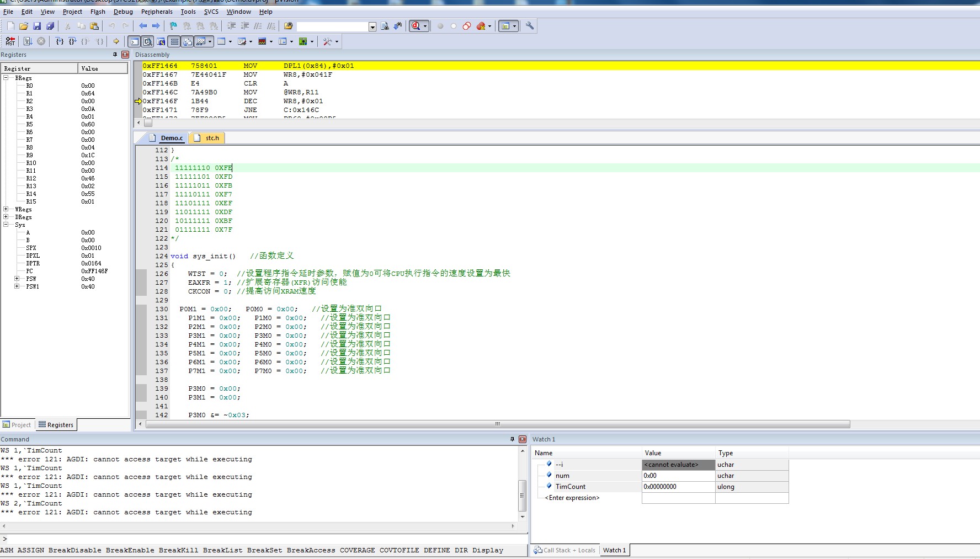Navigate forwards with blue right arrow

point(156,26)
